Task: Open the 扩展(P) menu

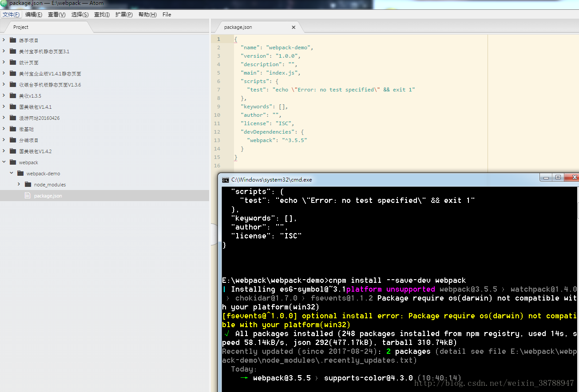Action: [x=124, y=15]
